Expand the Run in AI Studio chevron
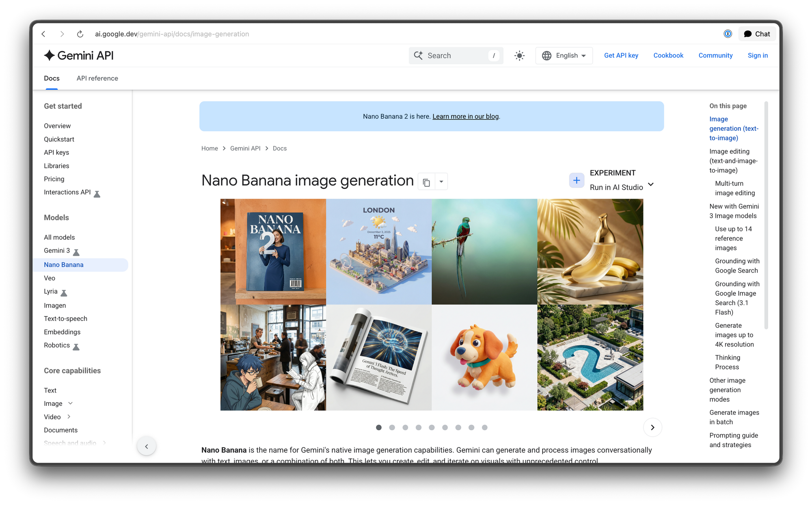 pyautogui.click(x=651, y=185)
